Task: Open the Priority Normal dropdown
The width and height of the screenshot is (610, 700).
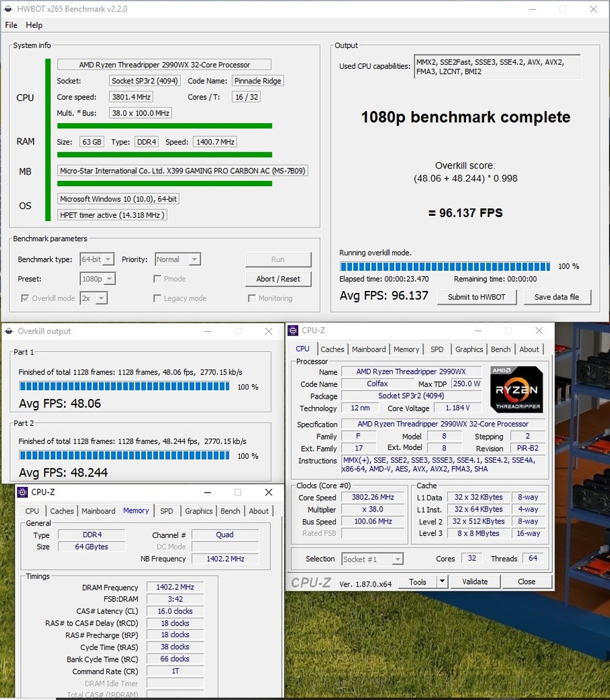Action: (x=178, y=259)
